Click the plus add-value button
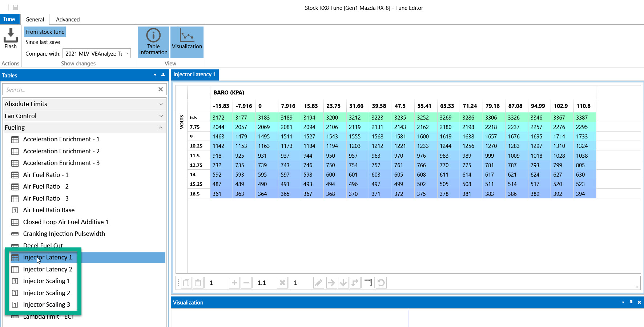This screenshot has width=644, height=327. pos(234,283)
